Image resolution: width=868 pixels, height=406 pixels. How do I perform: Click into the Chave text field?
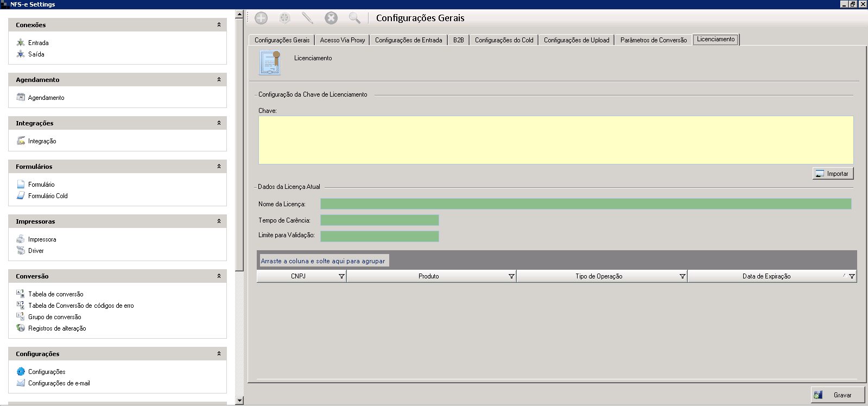click(x=555, y=140)
